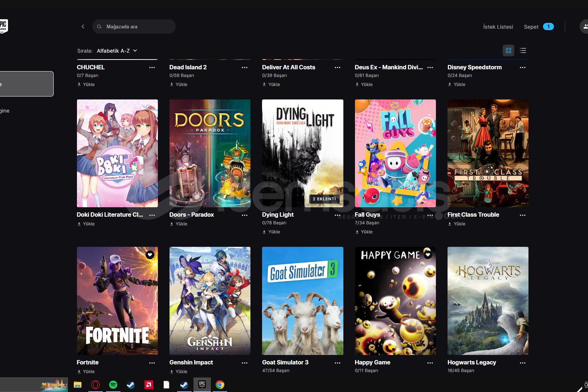Select the highlighted sidebar library item
The height and width of the screenshot is (392, 588).
27,84
